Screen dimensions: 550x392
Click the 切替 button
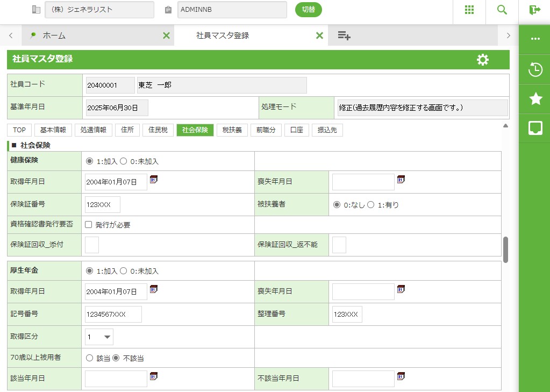pos(308,10)
